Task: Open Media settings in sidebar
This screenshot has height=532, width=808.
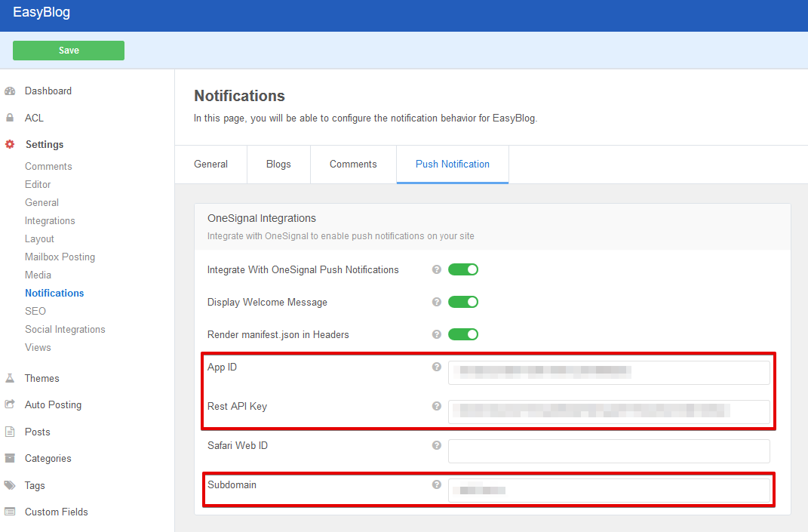Action: click(x=38, y=275)
